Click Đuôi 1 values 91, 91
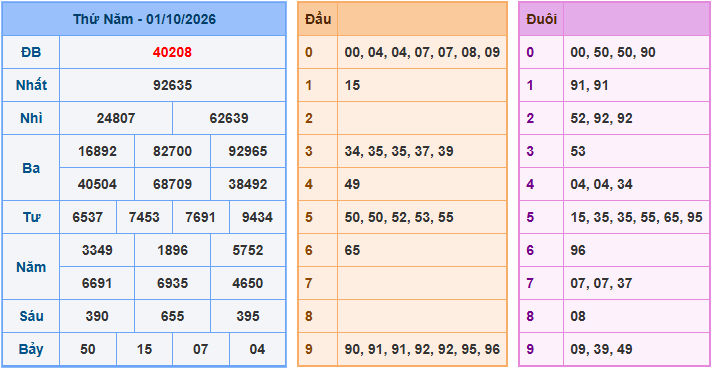Screen dimensions: 712x368 tap(589, 85)
